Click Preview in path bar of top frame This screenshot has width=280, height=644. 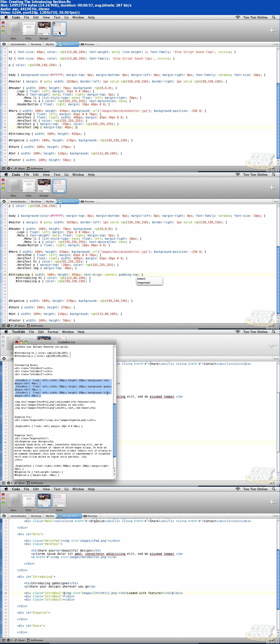[87, 44]
